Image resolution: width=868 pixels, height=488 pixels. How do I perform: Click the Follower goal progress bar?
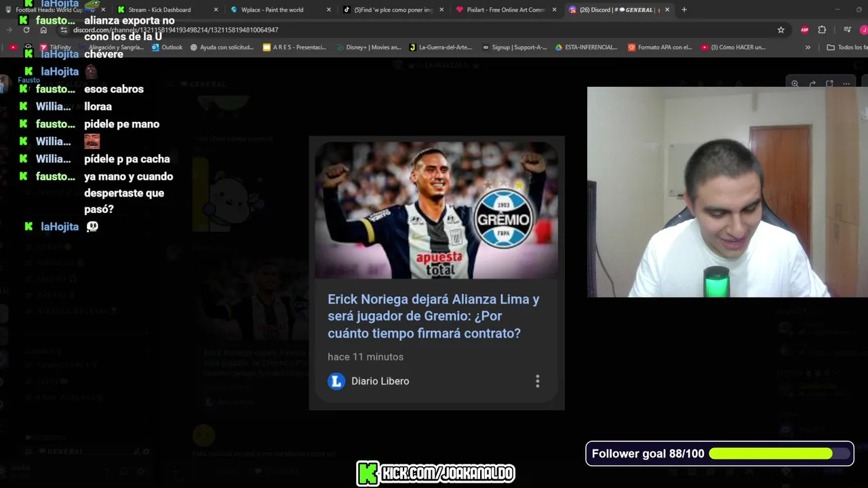pyautogui.click(x=780, y=453)
